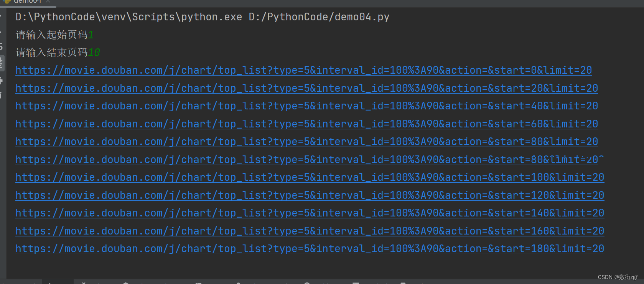
Task: Open the douban link with start=160
Action: tap(310, 231)
